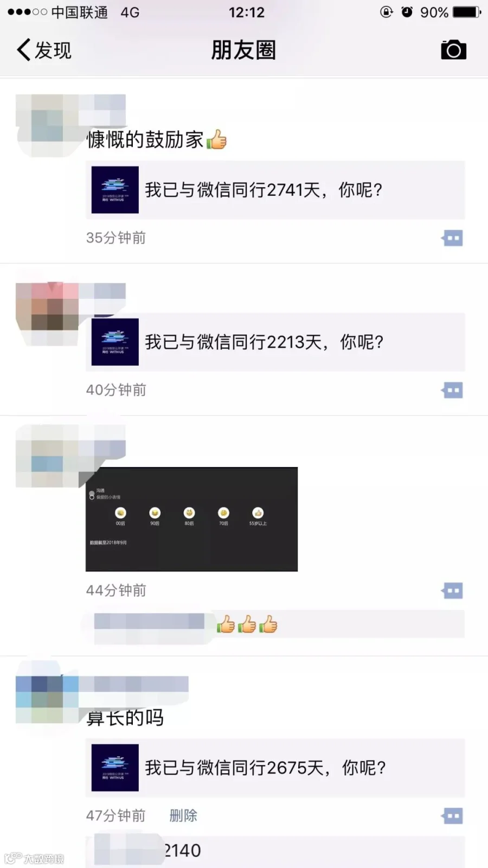Tap link thumbnail icon in 2213天 card
488x868 pixels.
coord(115,342)
